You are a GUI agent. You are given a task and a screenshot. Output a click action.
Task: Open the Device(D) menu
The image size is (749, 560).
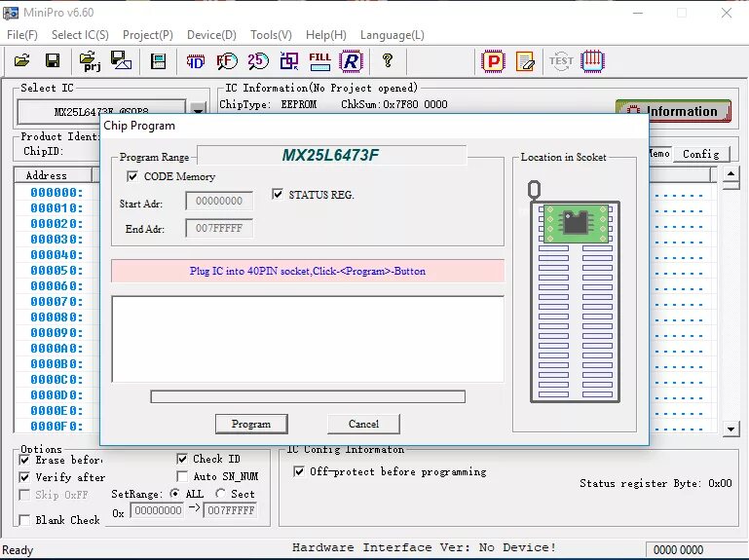(211, 35)
